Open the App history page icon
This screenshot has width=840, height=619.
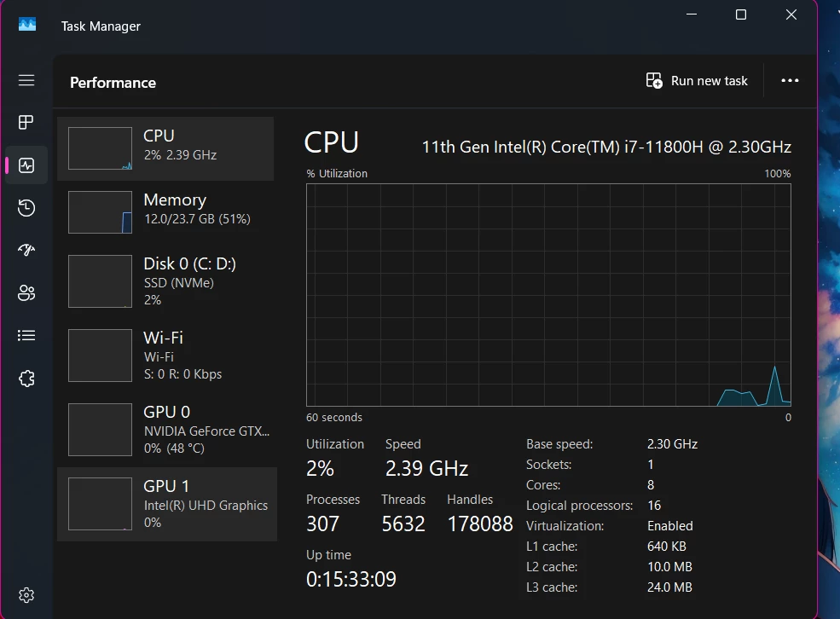[x=26, y=208]
